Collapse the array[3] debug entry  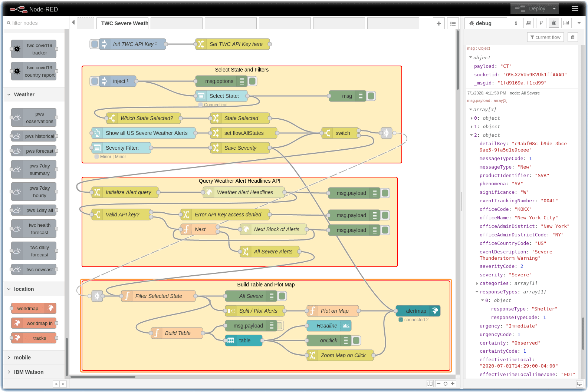tap(471, 109)
